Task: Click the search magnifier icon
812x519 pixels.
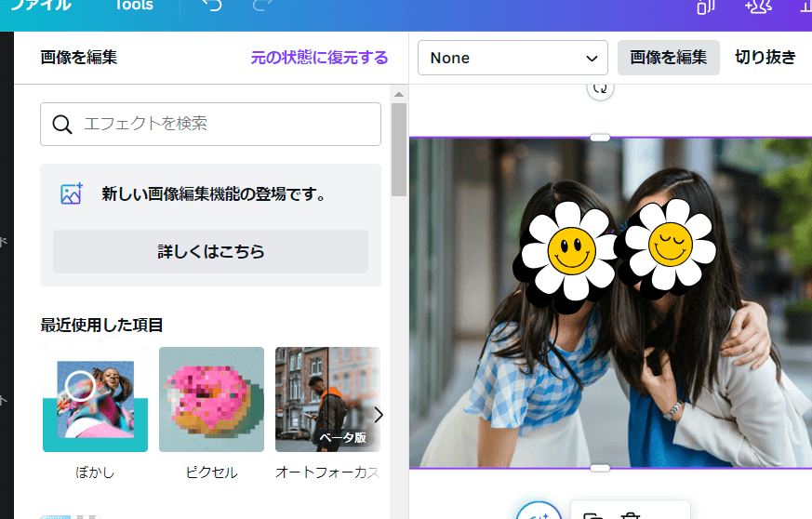Action: pyautogui.click(x=61, y=125)
